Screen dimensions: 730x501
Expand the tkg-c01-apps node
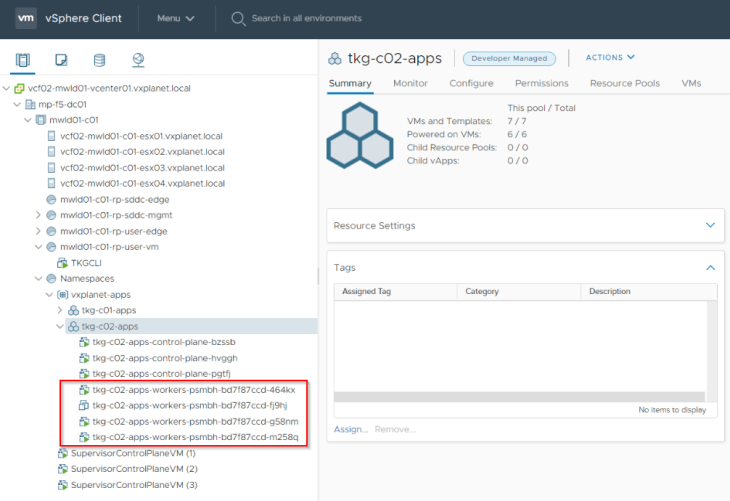tap(60, 310)
